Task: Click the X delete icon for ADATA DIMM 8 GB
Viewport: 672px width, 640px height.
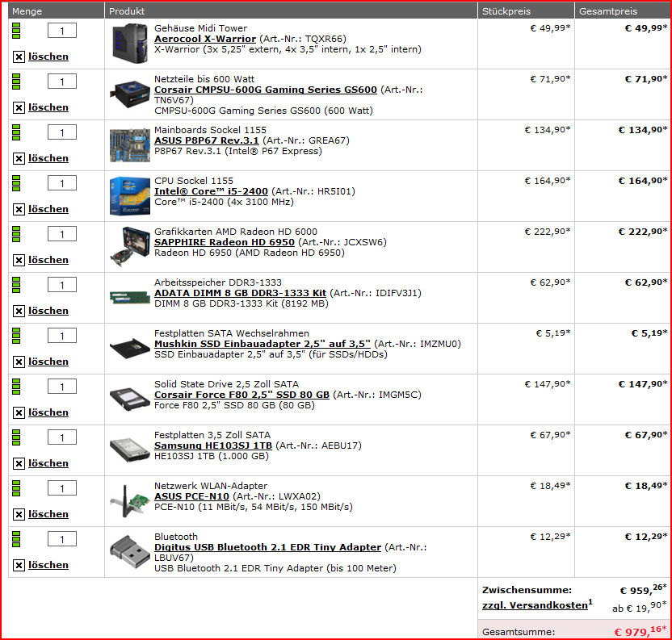Action: point(19,311)
